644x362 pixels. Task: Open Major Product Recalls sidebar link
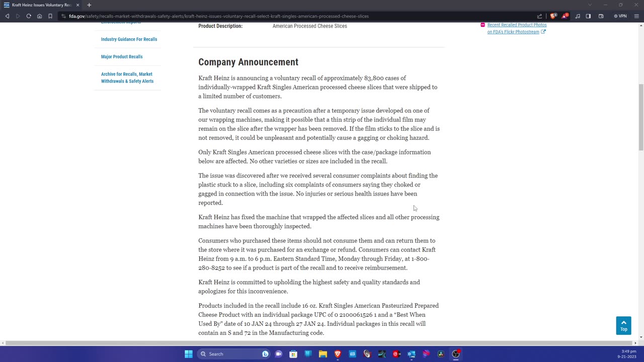point(122,57)
